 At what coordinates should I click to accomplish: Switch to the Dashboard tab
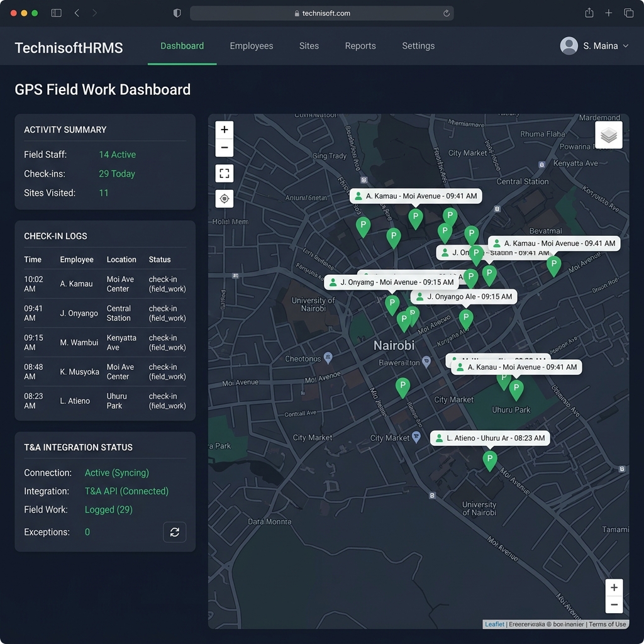click(x=182, y=46)
